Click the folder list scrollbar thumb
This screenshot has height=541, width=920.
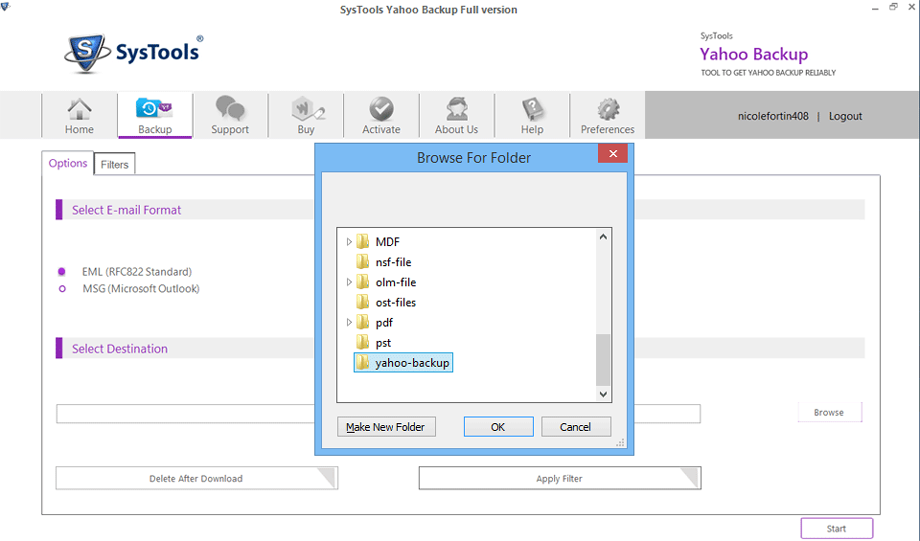tap(603, 360)
